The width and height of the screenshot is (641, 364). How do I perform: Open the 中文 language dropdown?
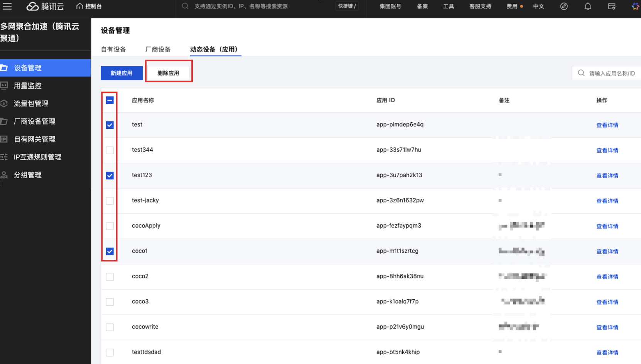coord(538,7)
